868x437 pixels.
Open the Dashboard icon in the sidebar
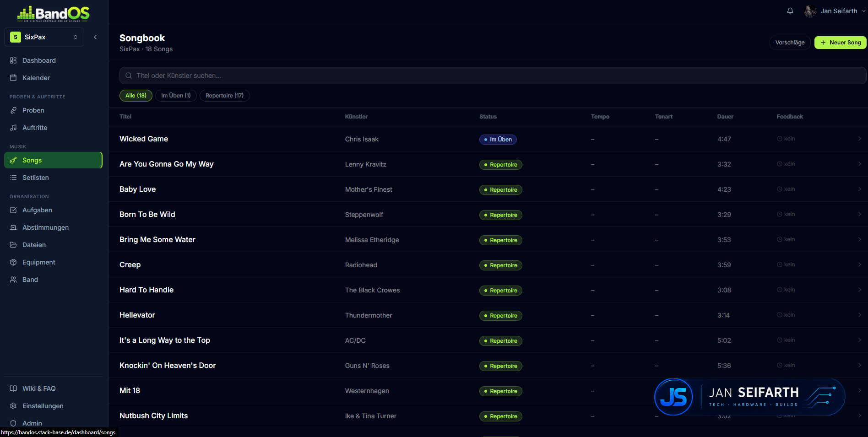tap(13, 60)
